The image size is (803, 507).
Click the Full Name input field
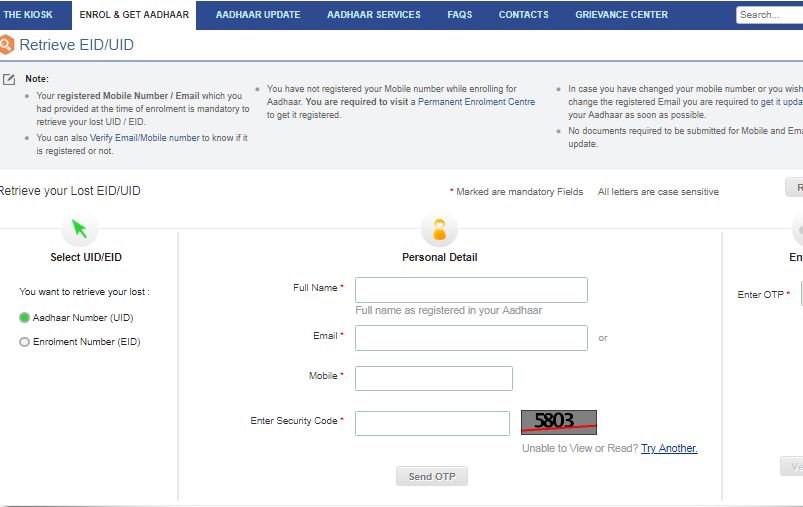[x=471, y=290]
